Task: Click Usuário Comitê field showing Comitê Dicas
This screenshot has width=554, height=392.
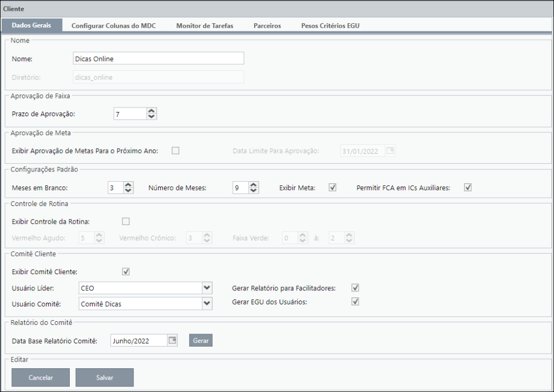Action: coord(141,304)
